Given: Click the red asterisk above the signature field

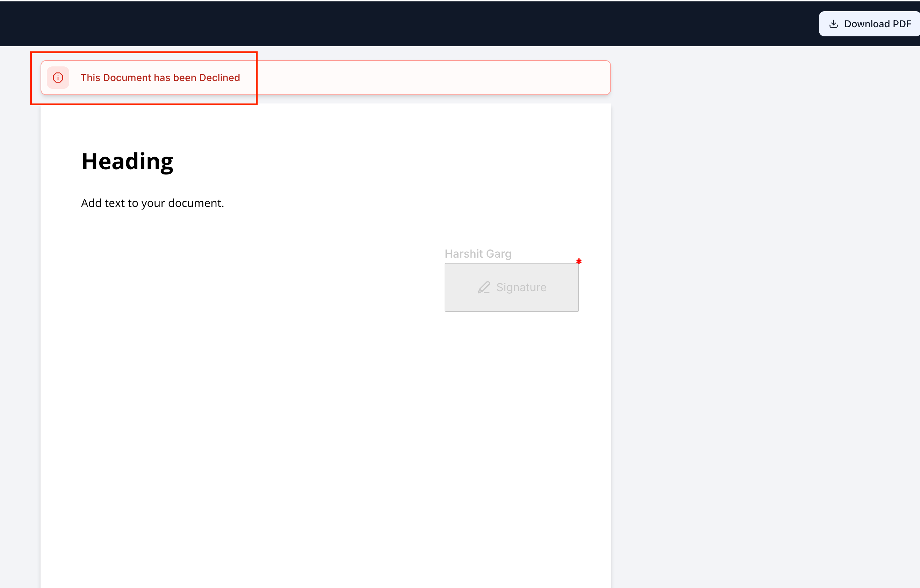Looking at the screenshot, I should coord(579,261).
